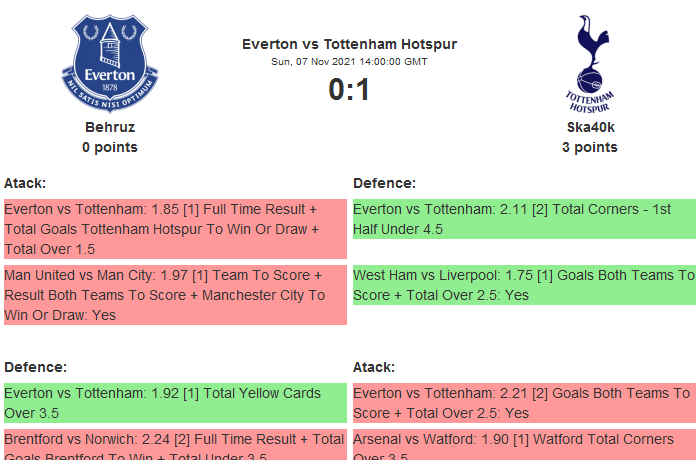Open the Everton vs Tottenham Hotspur match title

[x=349, y=44]
